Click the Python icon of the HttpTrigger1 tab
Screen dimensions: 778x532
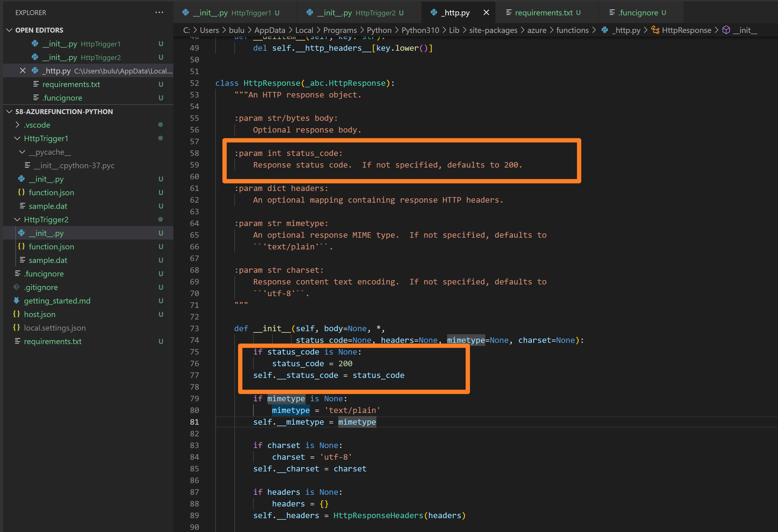185,12
